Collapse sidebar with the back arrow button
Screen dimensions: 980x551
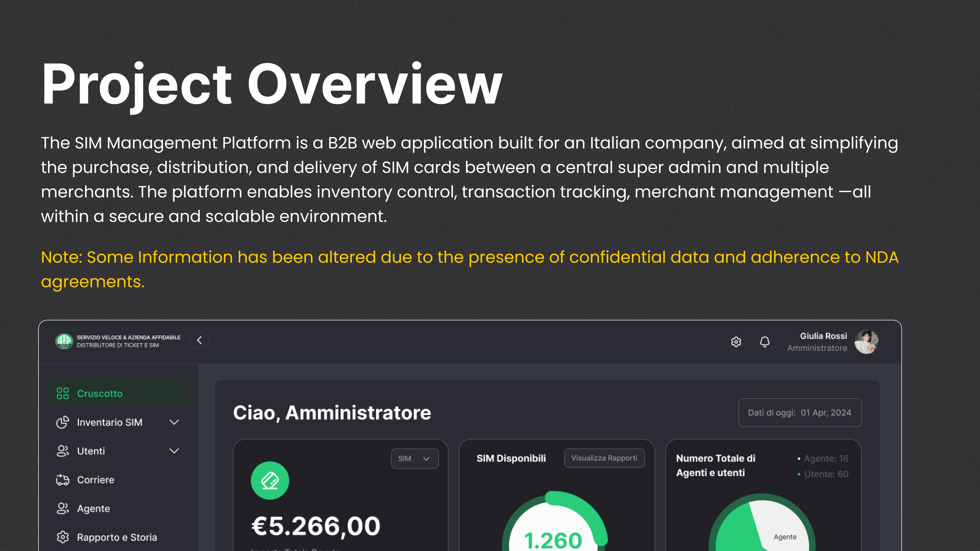pyautogui.click(x=199, y=340)
